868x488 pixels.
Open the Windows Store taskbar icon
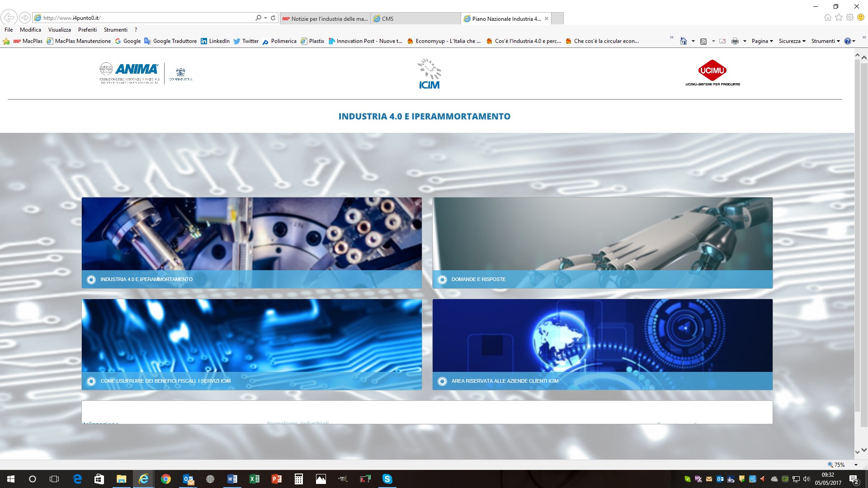point(99,479)
